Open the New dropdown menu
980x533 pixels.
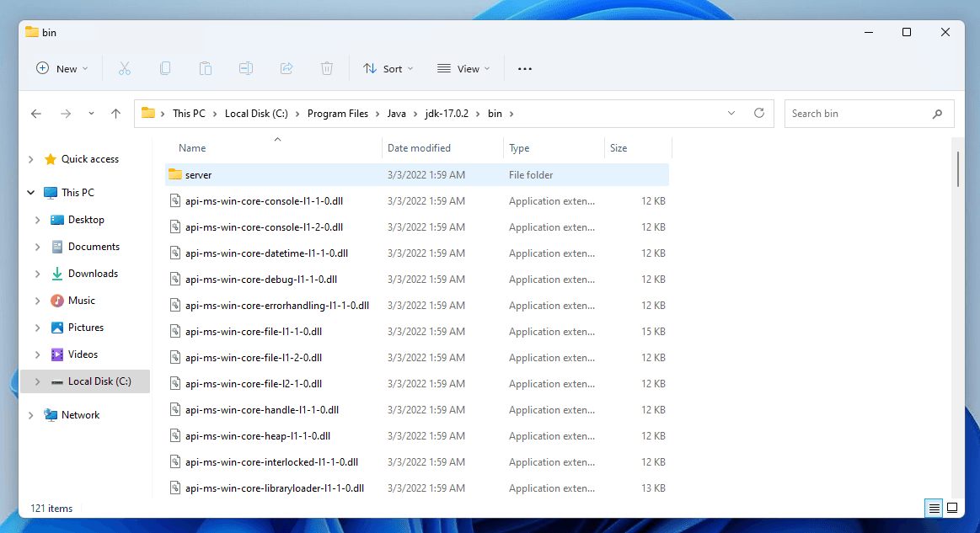pyautogui.click(x=62, y=69)
